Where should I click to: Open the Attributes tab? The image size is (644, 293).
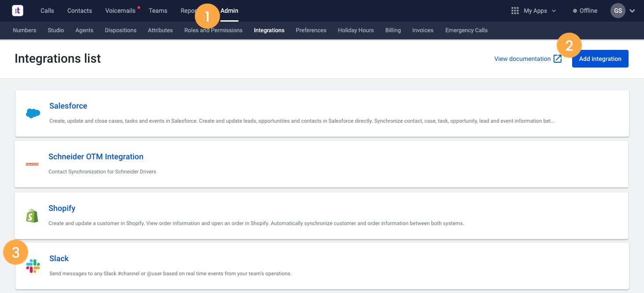tap(160, 30)
